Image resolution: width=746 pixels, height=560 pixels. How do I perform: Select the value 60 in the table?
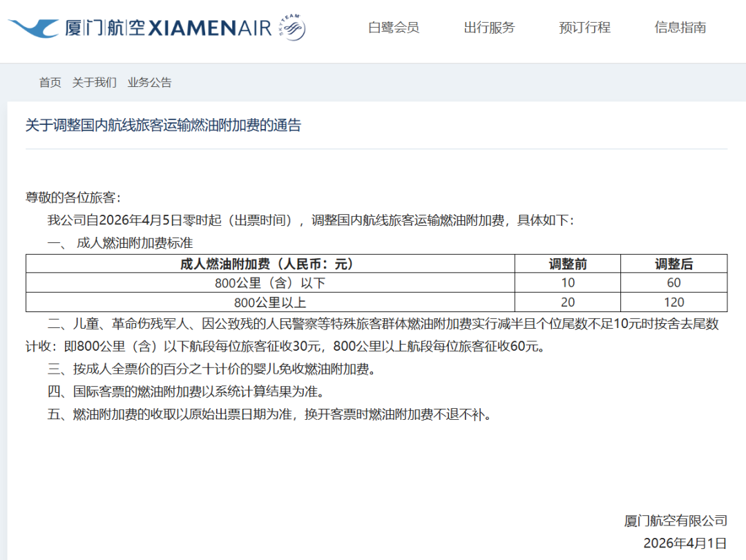[674, 282]
